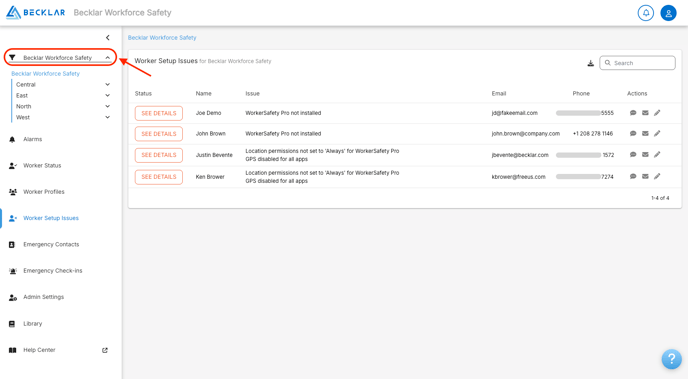Send a chat message to Joe Demo
This screenshot has height=379, width=688.
tap(633, 113)
